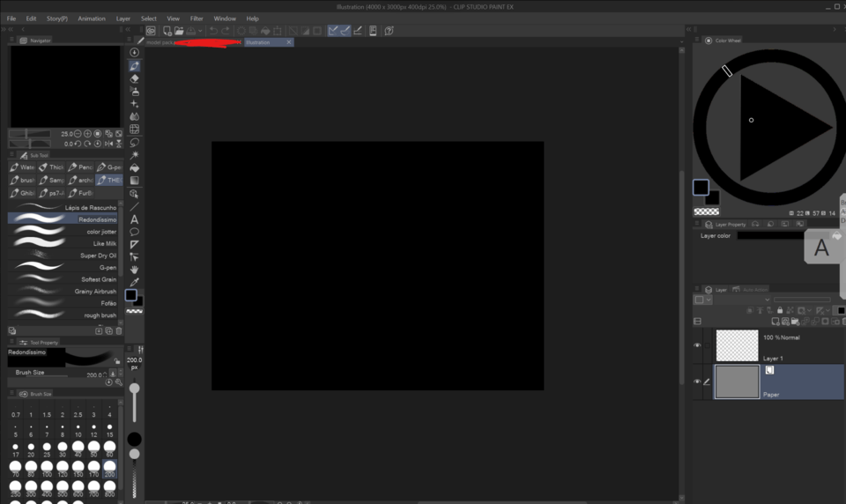Select the Hand move tool
The width and height of the screenshot is (846, 504).
pos(134,270)
